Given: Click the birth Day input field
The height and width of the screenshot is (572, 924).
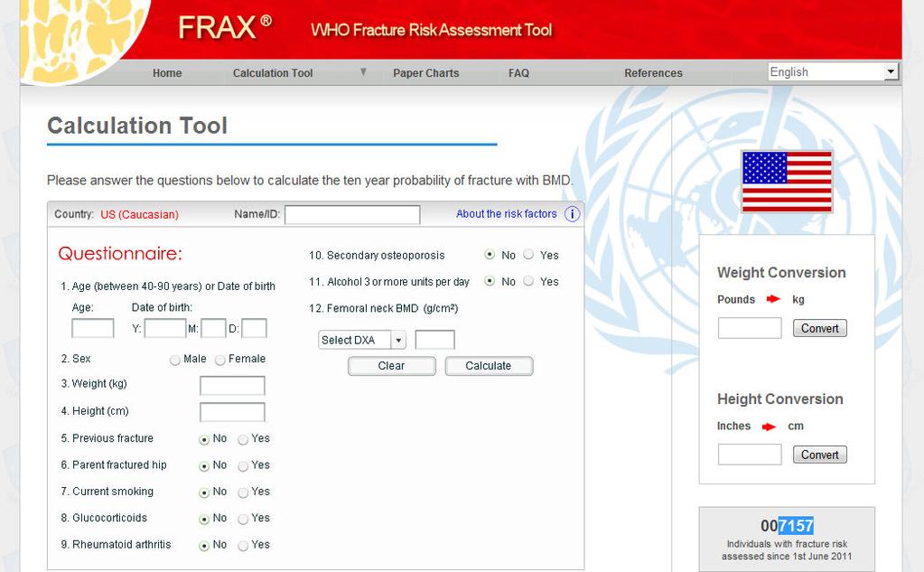Looking at the screenshot, I should [254, 328].
